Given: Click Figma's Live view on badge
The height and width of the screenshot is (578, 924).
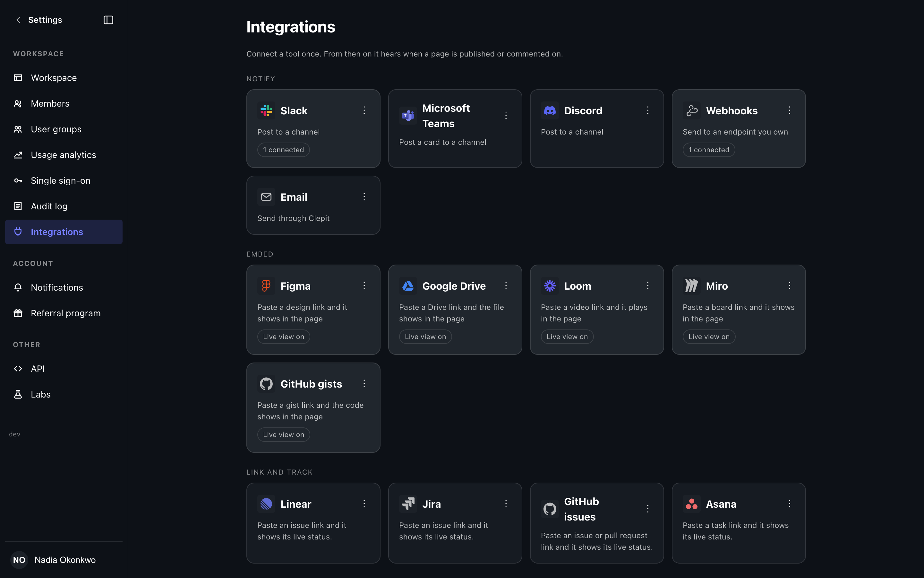Looking at the screenshot, I should (283, 337).
